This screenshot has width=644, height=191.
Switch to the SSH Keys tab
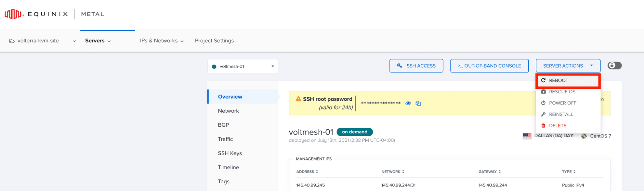(230, 153)
